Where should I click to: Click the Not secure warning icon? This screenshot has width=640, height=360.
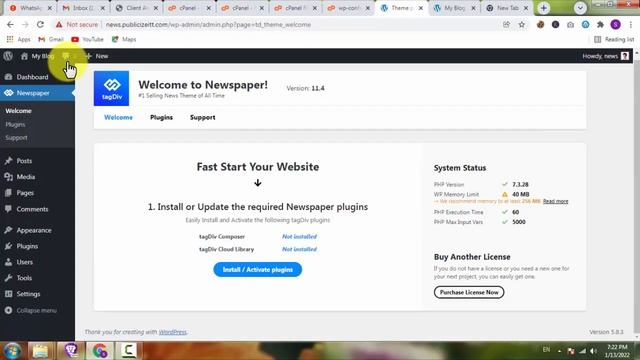pos(59,24)
